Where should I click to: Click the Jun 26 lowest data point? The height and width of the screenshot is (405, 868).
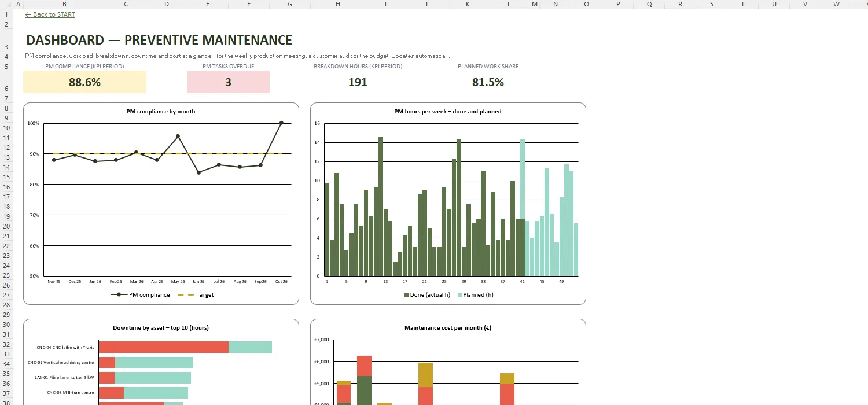198,172
